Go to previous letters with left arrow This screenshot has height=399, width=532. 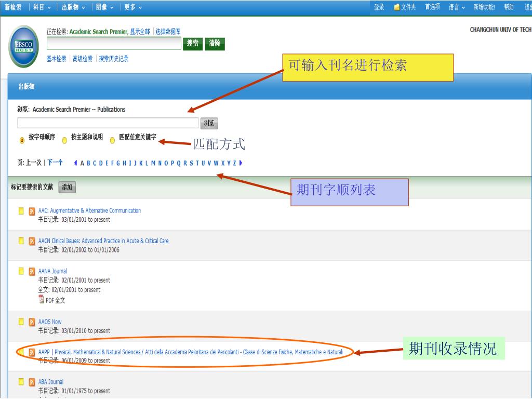tap(75, 163)
